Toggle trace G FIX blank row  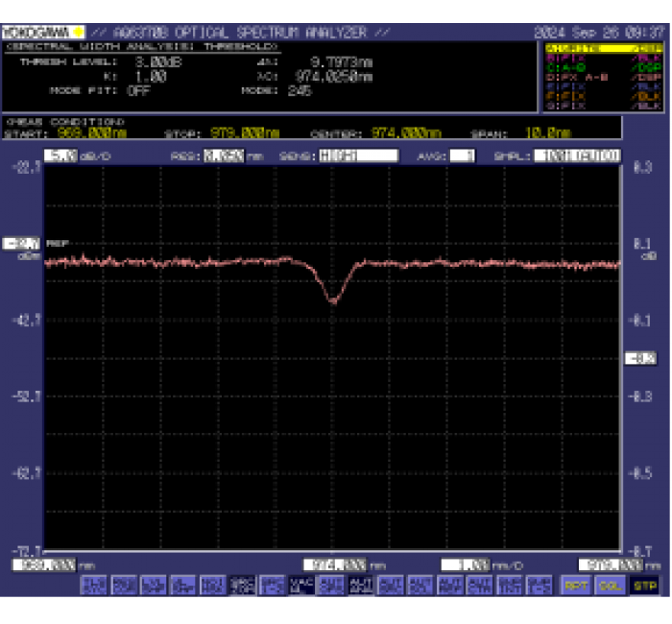click(603, 106)
